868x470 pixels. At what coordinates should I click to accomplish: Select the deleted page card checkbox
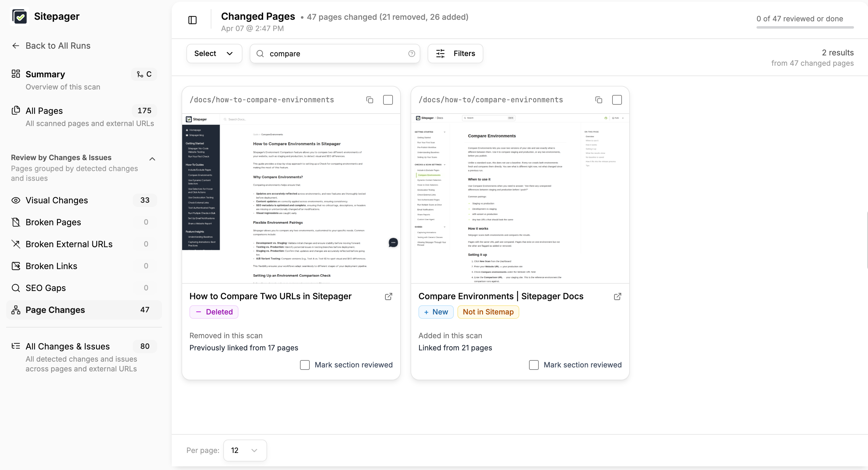pos(388,100)
